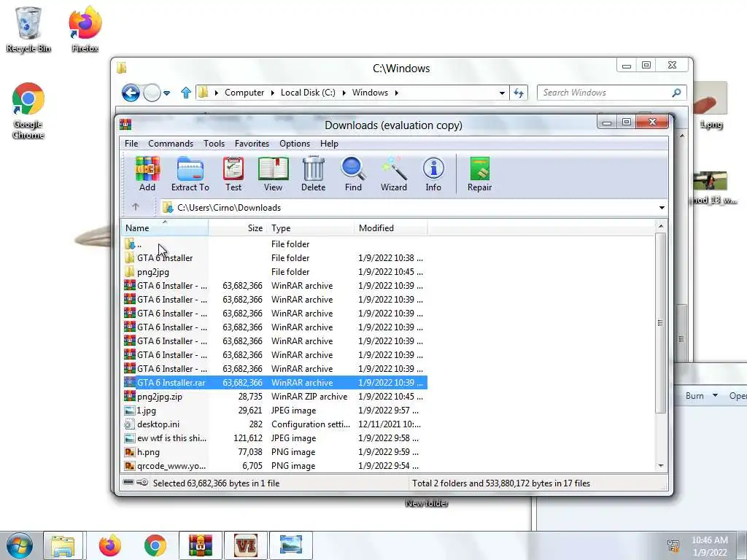747x560 pixels.
Task: Sort by the Name column header
Action: 164,228
